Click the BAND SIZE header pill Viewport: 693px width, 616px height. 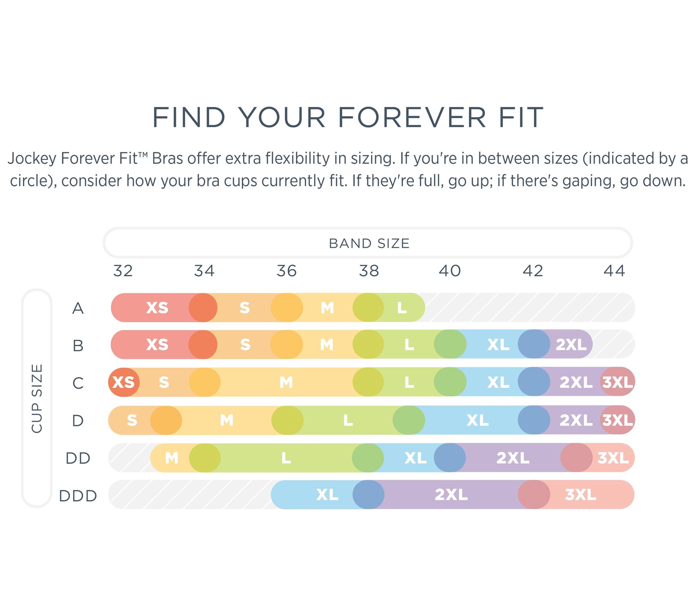pyautogui.click(x=368, y=243)
